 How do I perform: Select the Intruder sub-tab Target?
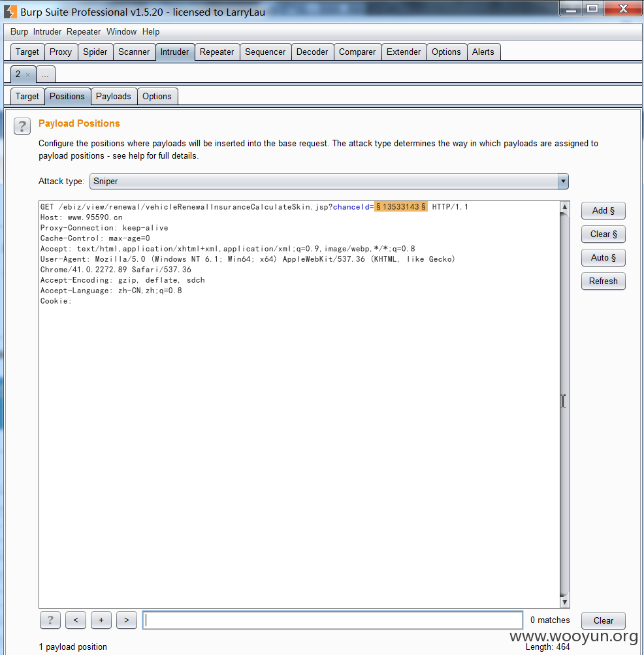(27, 96)
